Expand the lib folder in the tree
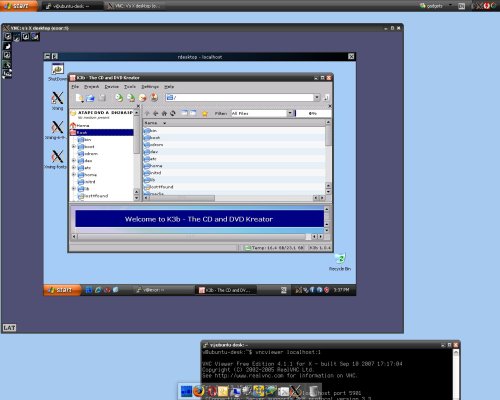 74,188
